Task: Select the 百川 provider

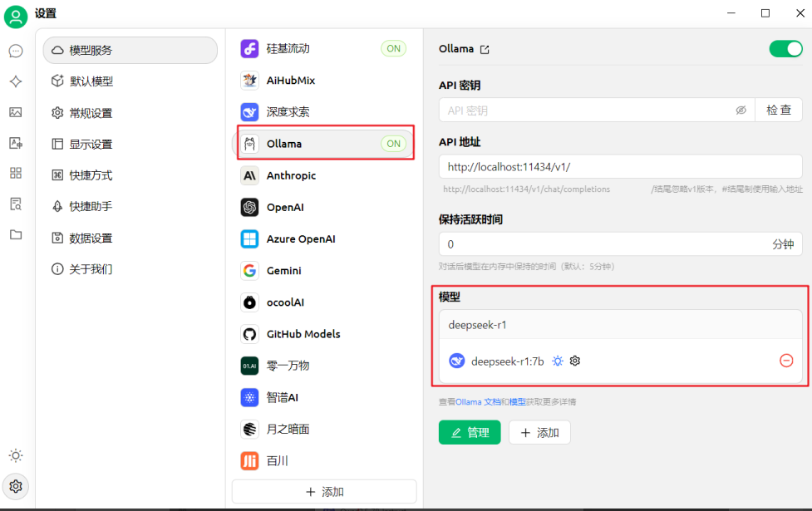Action: [324, 461]
